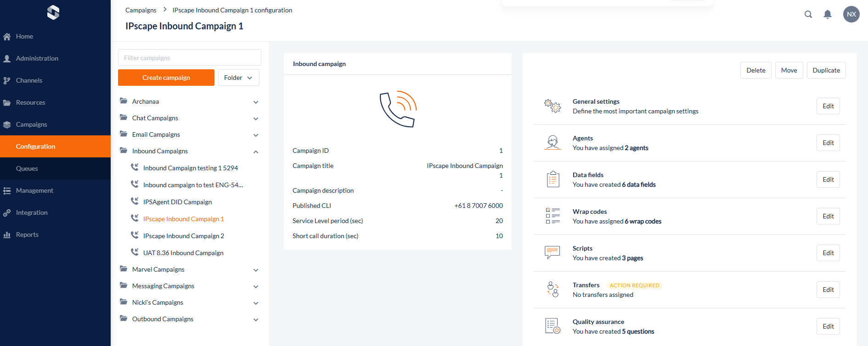Click the Channels branch icon
The height and width of the screenshot is (346, 868).
[x=7, y=80]
